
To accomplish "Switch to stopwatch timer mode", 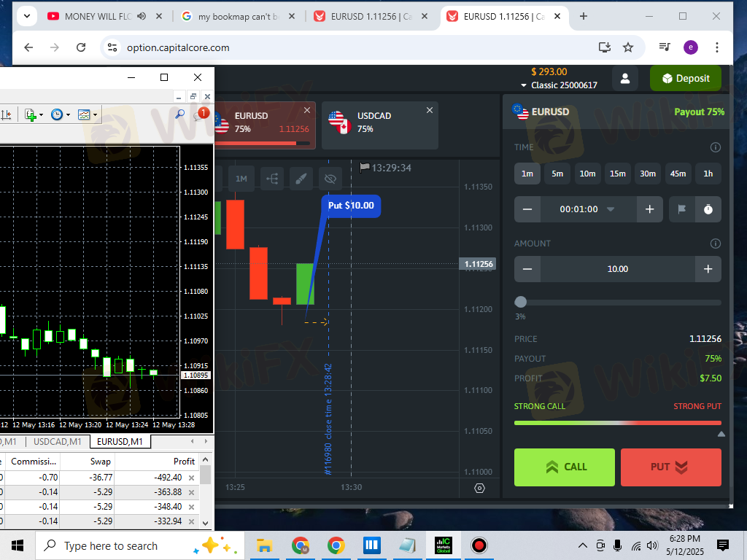I will [x=708, y=209].
